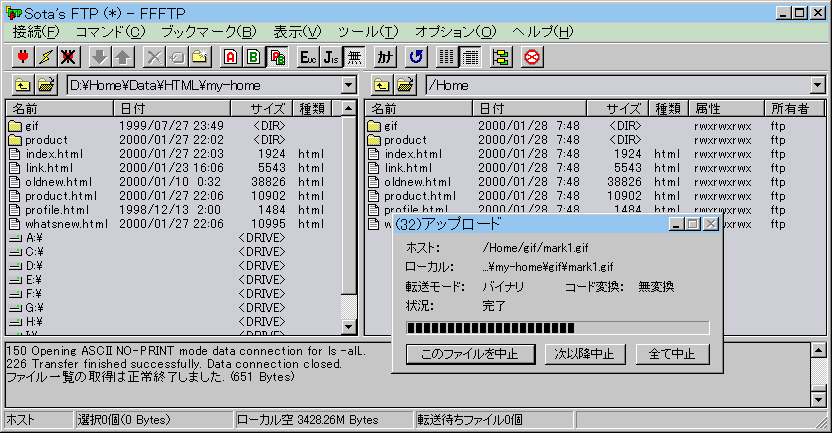Go up one folder in local pane
The image size is (832, 433).
[22, 85]
